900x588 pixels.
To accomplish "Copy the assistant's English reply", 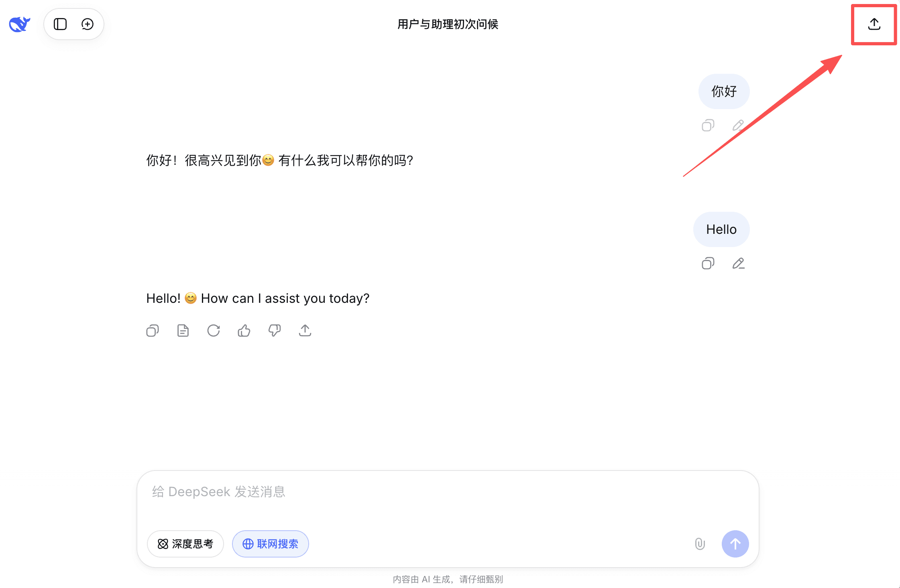I will click(x=152, y=330).
